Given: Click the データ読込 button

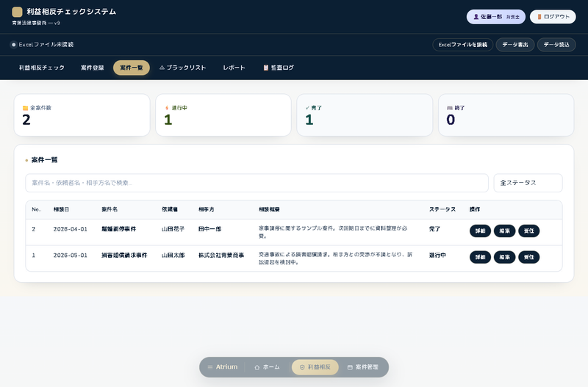Looking at the screenshot, I should pos(556,45).
